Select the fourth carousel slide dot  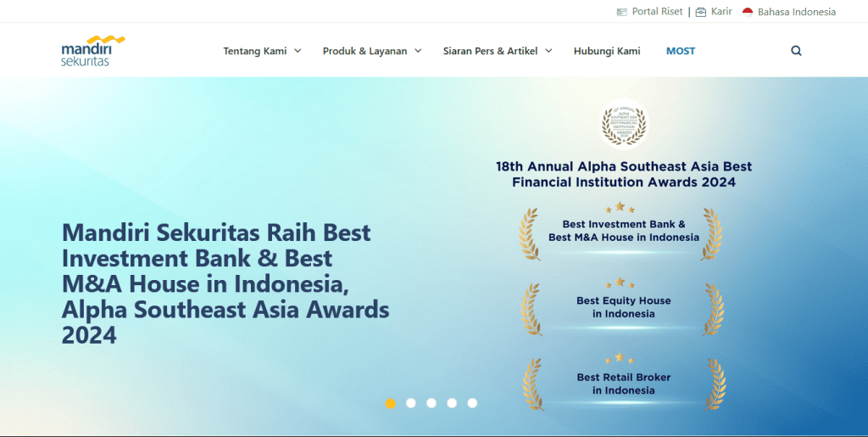click(452, 403)
